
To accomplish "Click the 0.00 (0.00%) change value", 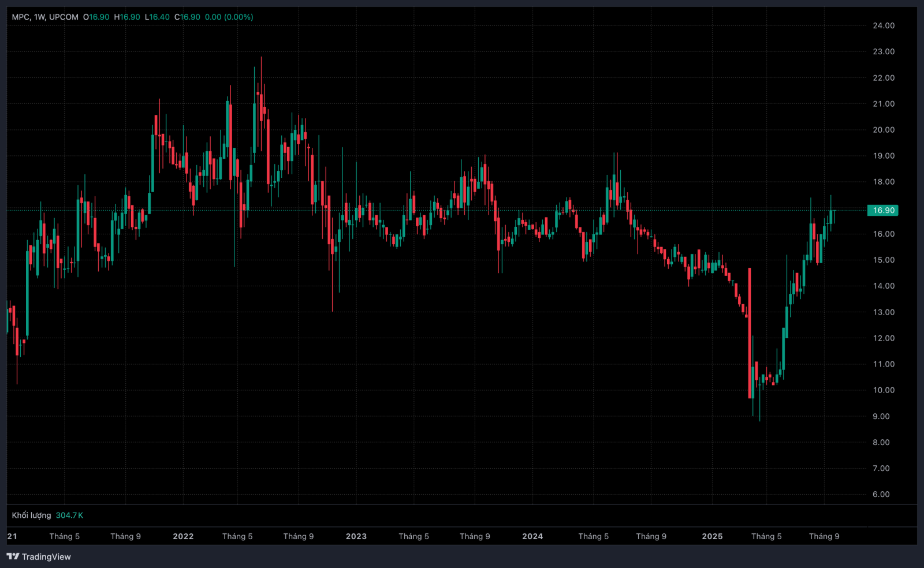I will tap(229, 17).
